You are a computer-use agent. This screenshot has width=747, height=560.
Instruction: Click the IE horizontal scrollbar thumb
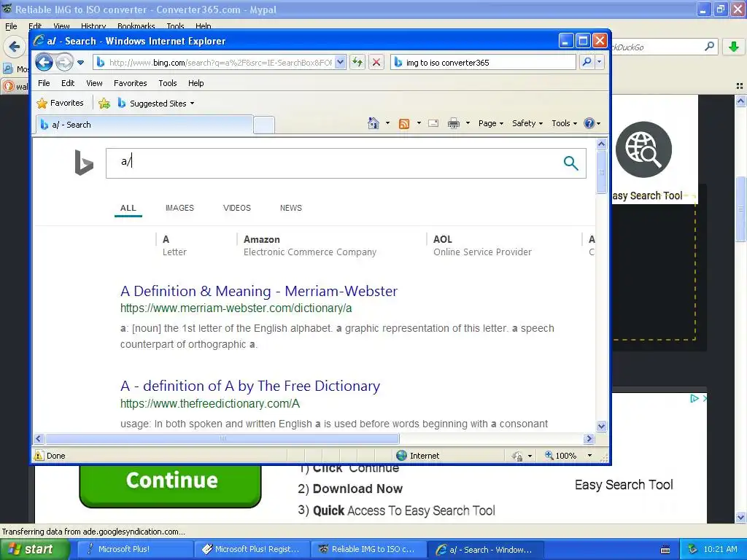[x=222, y=438]
